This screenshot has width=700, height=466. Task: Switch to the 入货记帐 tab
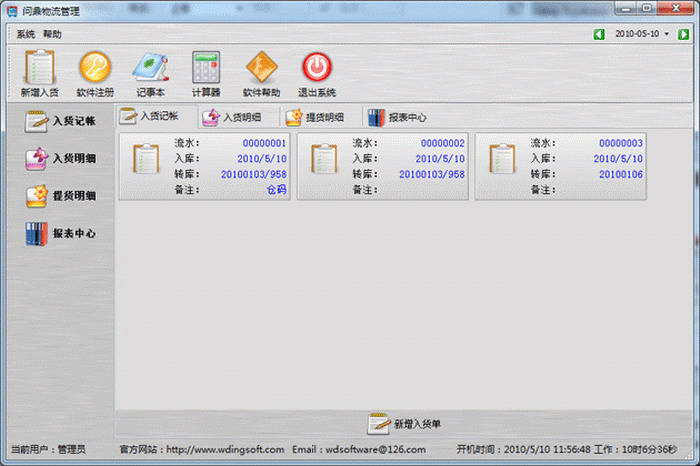pos(154,116)
